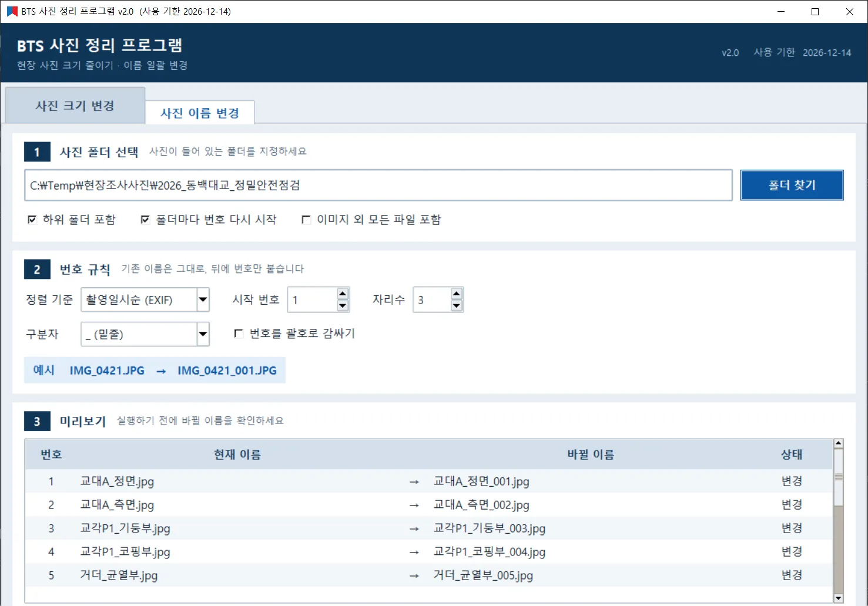This screenshot has width=868, height=606.
Task: Click new name 교대A_정면_001.jpg
Action: [x=481, y=482]
